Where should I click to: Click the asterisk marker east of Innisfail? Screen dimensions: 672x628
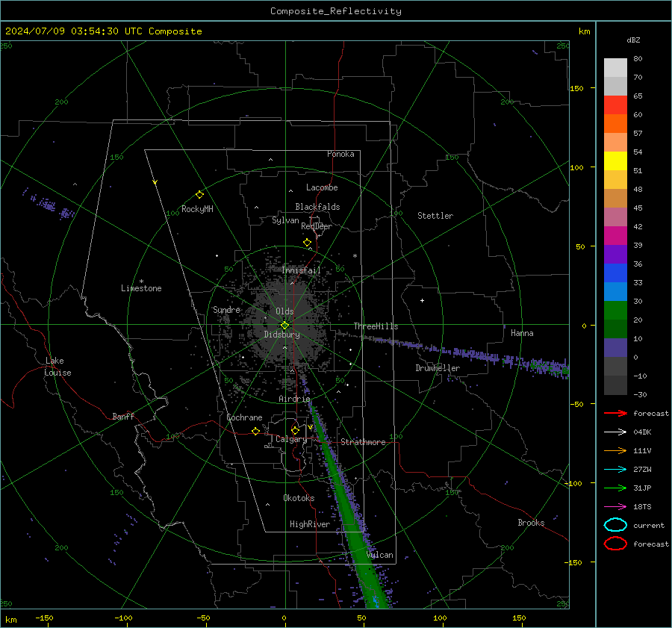(x=355, y=256)
